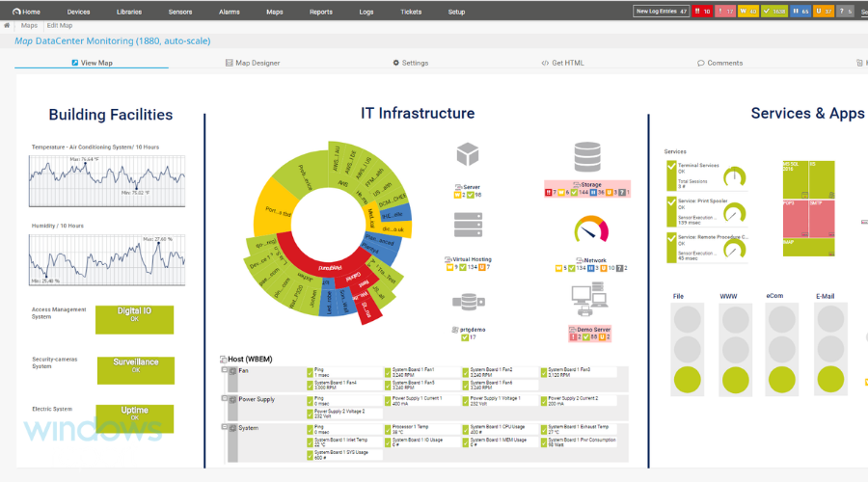Open the Demo Server computers icon
Screen dimensions: 868x482
pyautogui.click(x=588, y=300)
